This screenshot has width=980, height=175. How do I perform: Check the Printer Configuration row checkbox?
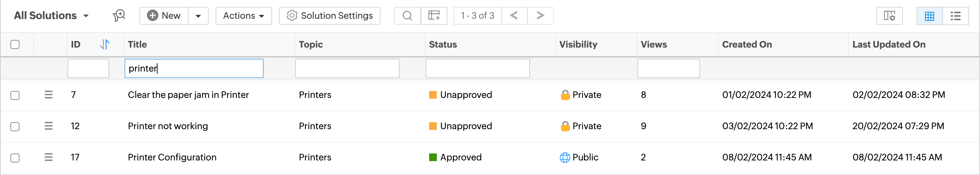15,158
